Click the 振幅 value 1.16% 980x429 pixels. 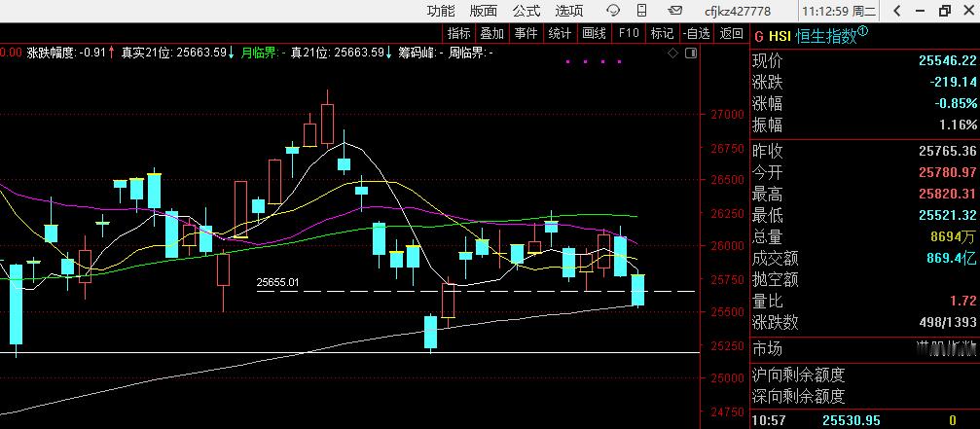point(959,125)
